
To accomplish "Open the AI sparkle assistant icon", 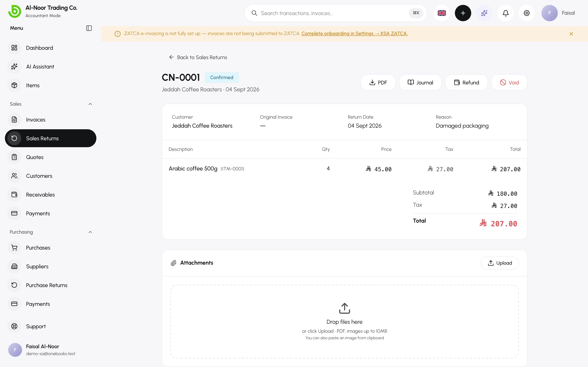I will pos(484,13).
